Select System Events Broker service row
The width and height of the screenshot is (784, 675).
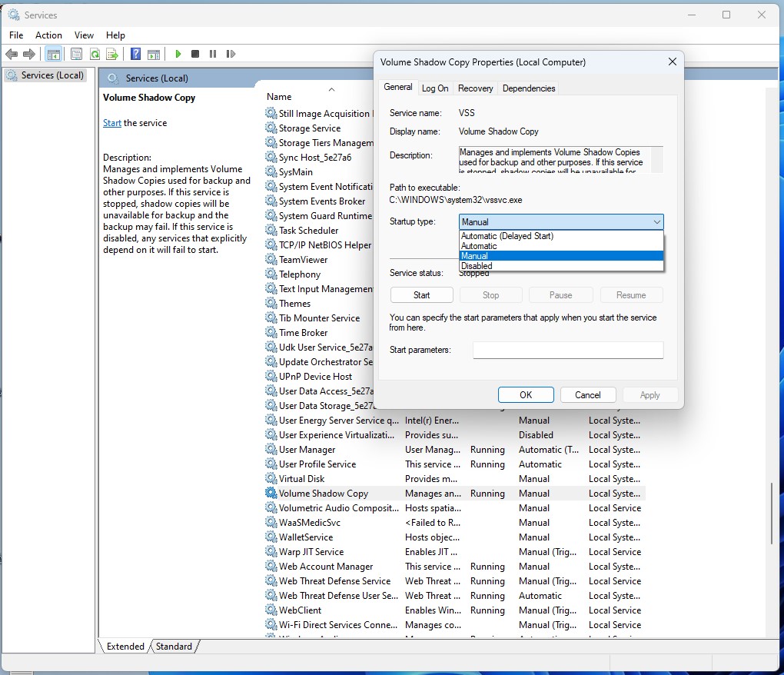tap(319, 201)
